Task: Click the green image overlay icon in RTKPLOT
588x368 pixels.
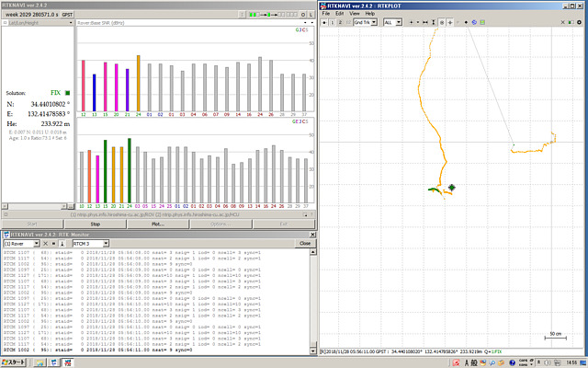Action: coord(482,22)
